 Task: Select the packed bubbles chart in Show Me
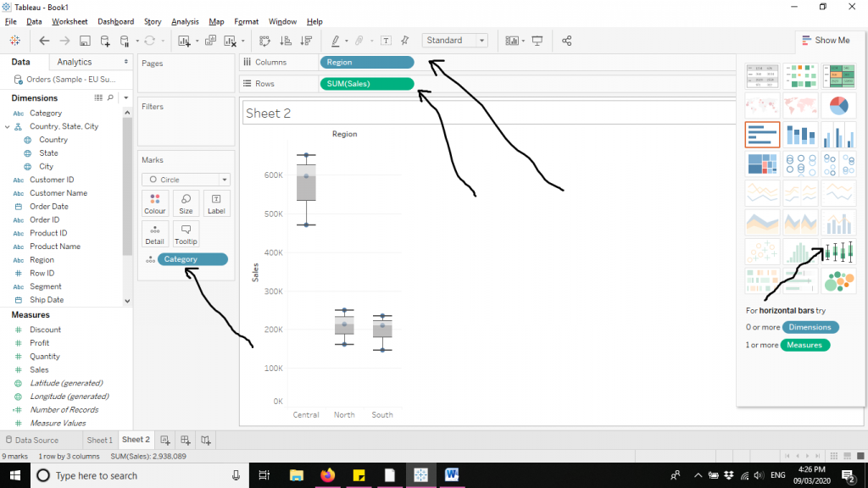point(838,281)
